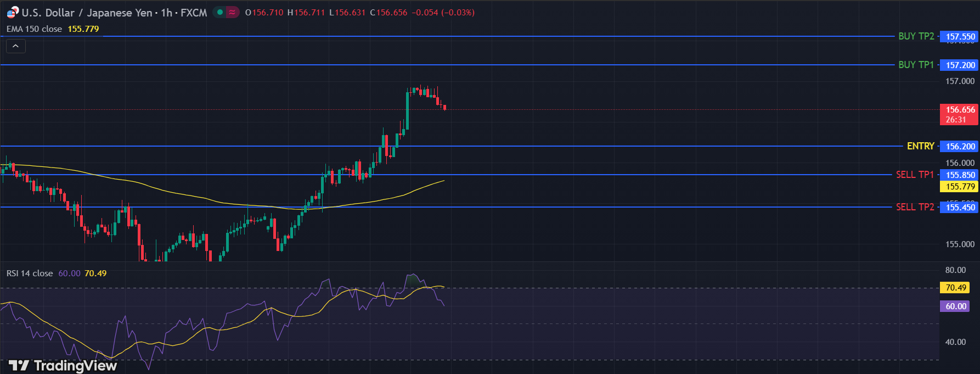This screenshot has height=374, width=980.
Task: Collapse the indicator legend with the chevron
Action: click(15, 46)
